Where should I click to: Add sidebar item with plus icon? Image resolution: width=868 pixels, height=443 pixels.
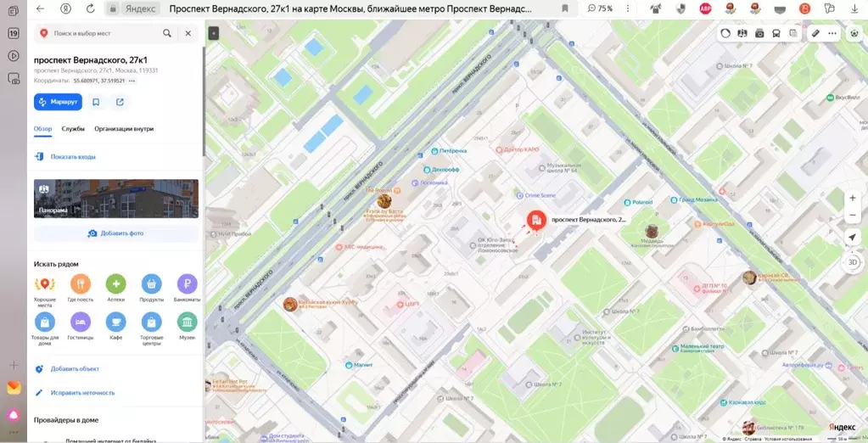click(x=14, y=365)
